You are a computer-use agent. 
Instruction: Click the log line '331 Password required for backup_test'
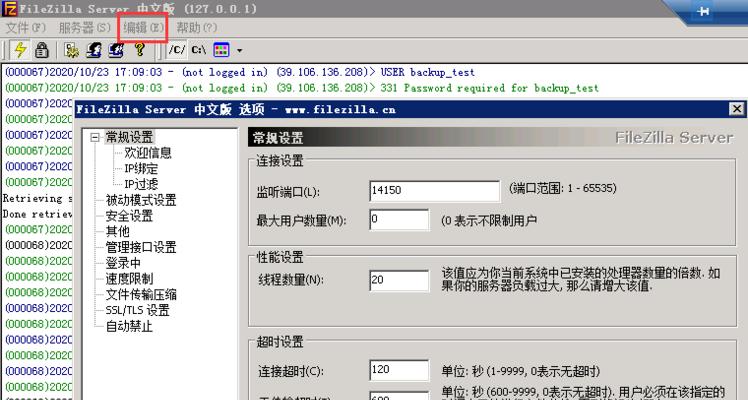tap(301, 88)
